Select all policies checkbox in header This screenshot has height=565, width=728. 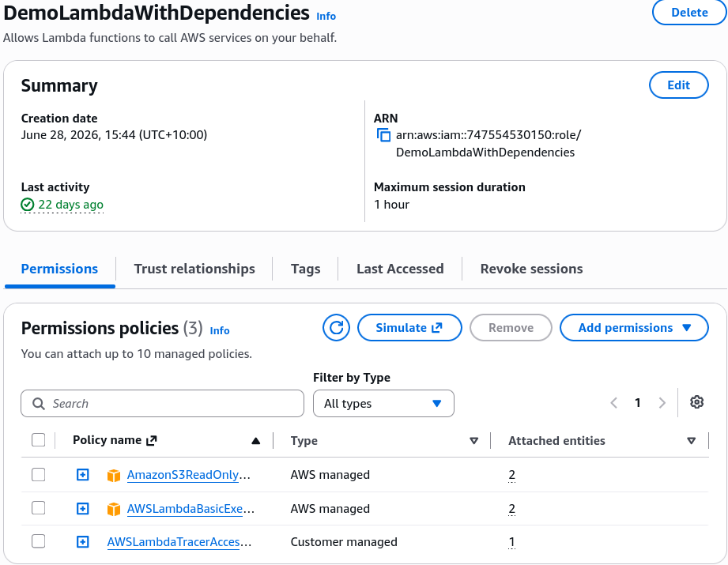(39, 440)
